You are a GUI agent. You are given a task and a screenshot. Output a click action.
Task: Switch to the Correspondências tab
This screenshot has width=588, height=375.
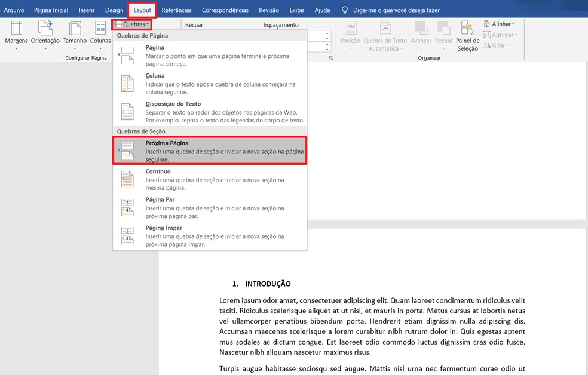pyautogui.click(x=225, y=10)
